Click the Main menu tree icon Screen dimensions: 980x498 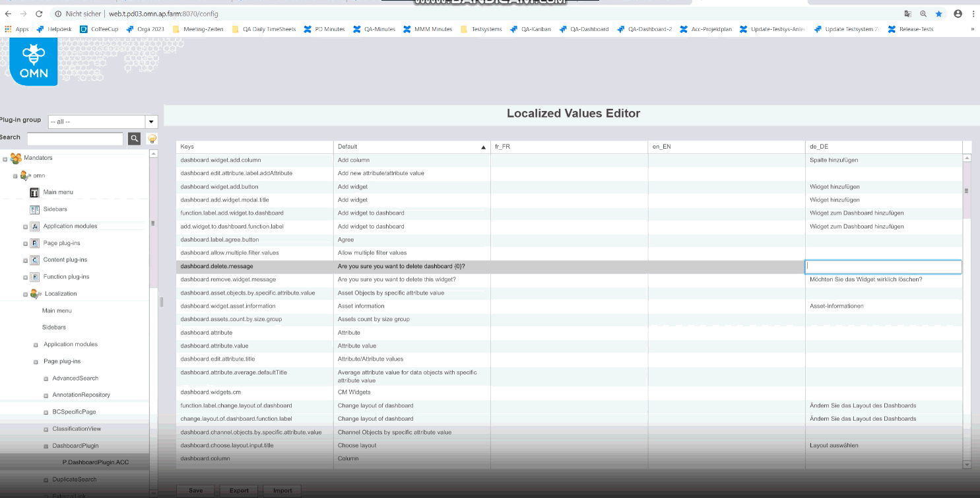pos(35,192)
